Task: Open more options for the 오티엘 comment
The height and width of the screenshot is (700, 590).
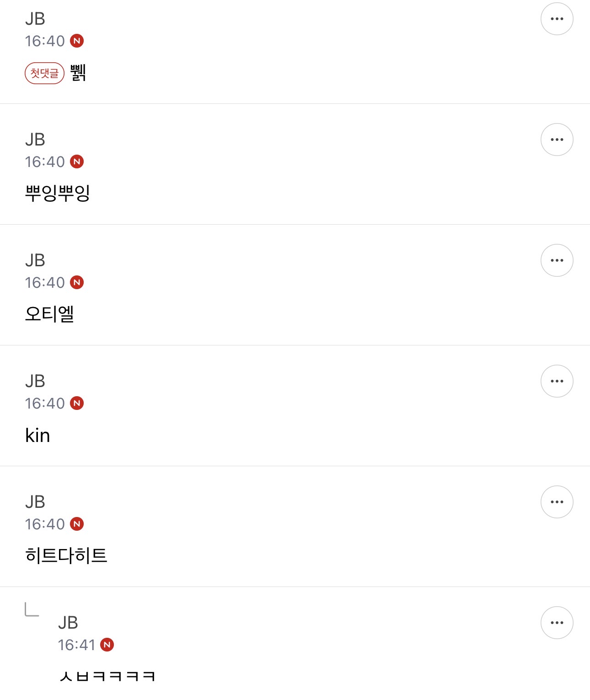Action: (x=557, y=260)
